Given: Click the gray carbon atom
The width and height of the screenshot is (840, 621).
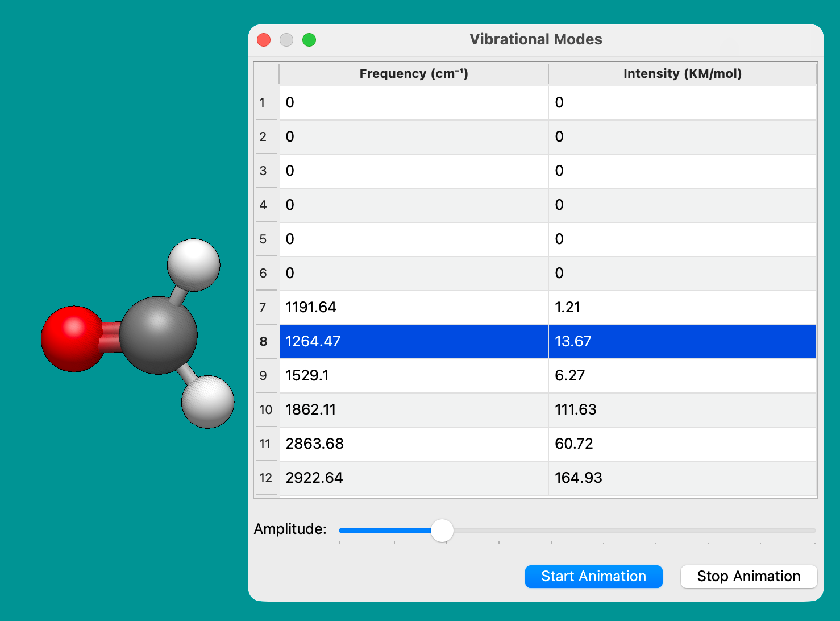Looking at the screenshot, I should [x=158, y=335].
